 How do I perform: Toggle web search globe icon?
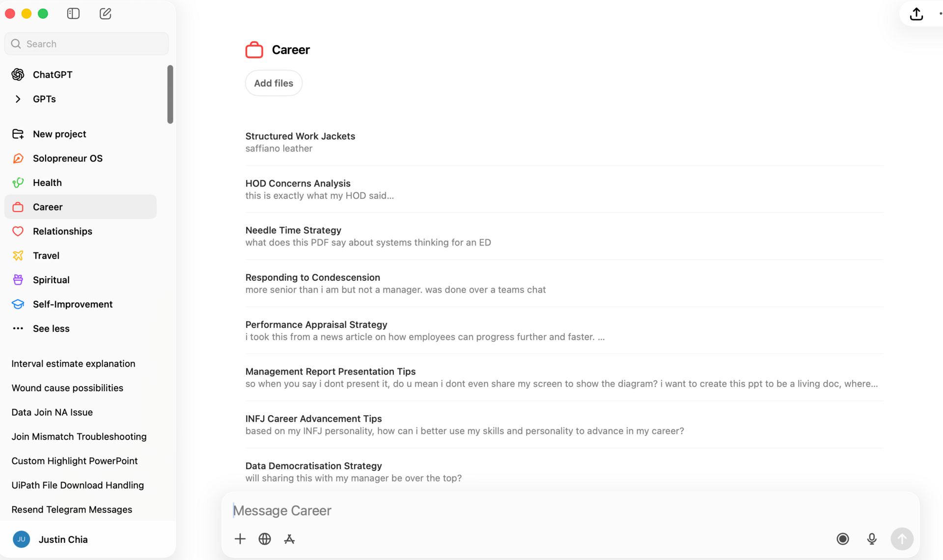click(265, 539)
